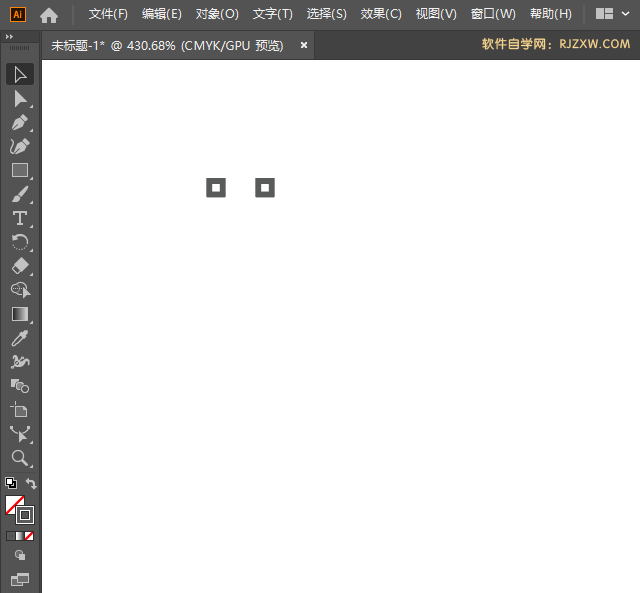Change screen mode icon
Viewport: 640px width, 593px height.
20,579
